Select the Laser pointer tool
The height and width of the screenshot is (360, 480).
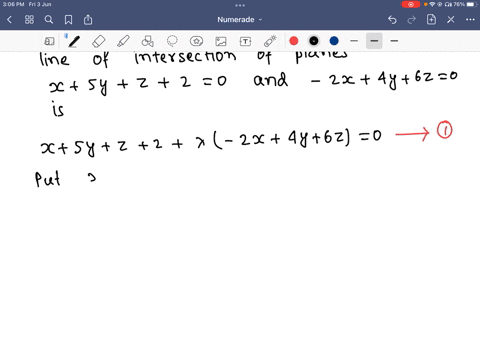click(270, 41)
